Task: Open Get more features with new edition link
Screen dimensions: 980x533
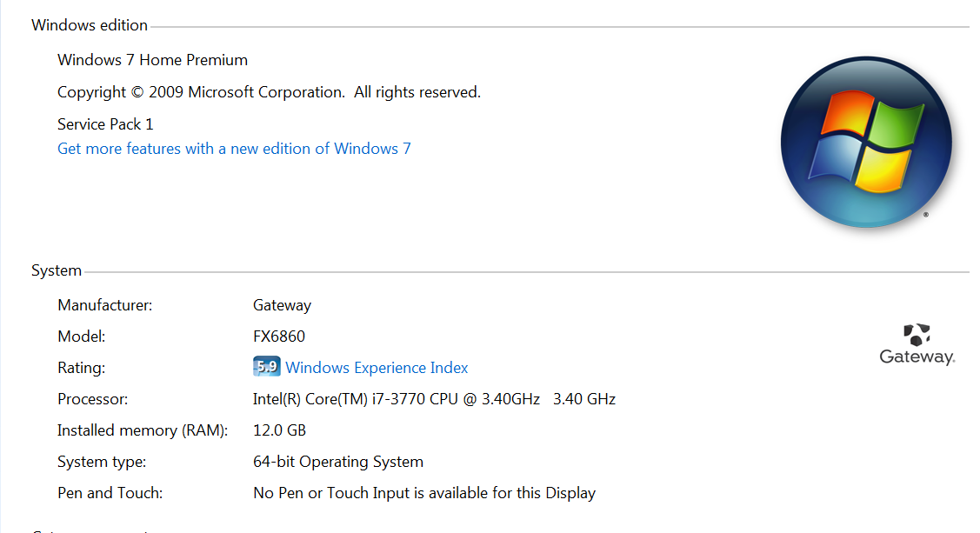Action: pos(234,149)
